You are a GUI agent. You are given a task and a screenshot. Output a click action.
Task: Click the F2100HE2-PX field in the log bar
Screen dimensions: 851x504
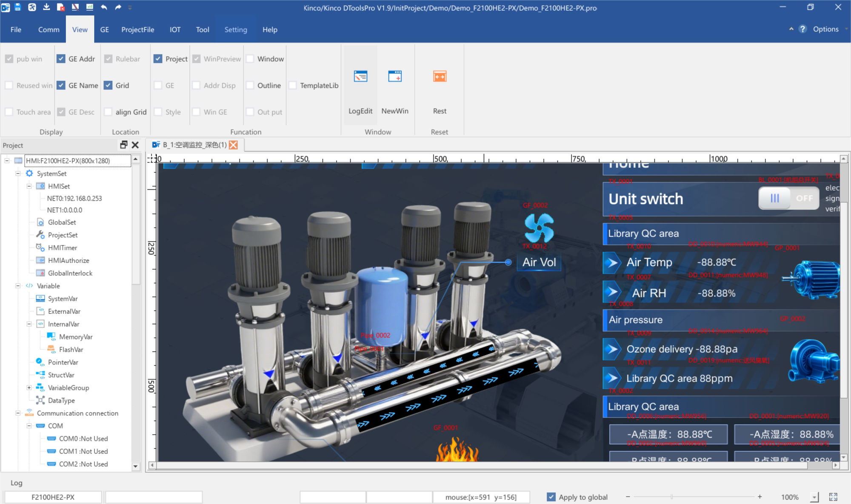click(x=52, y=497)
